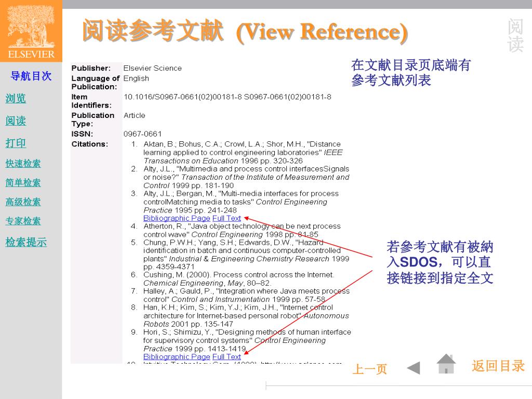Click 返回目录 to return to contents
This screenshot has width=532, height=399.
(x=498, y=366)
